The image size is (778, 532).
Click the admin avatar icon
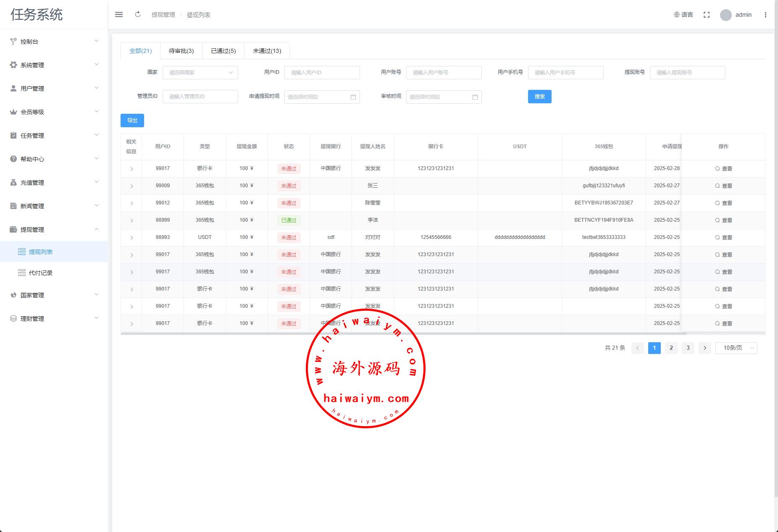coord(725,15)
